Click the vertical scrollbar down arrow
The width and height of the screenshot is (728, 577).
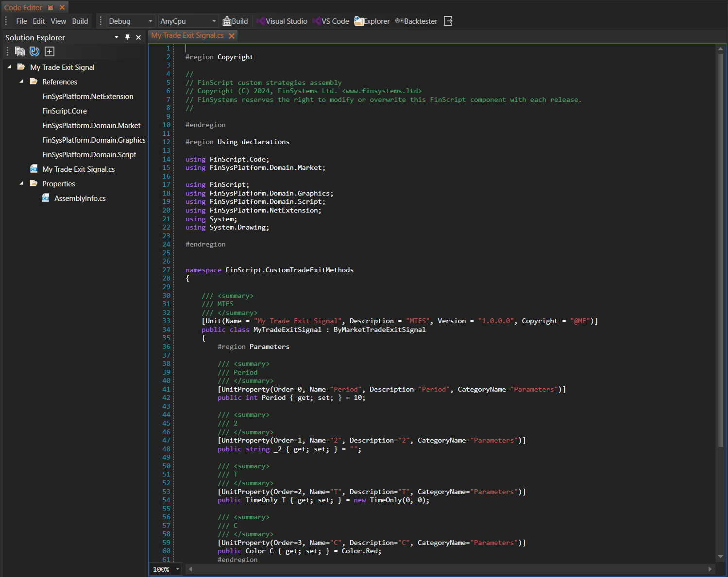[720, 557]
